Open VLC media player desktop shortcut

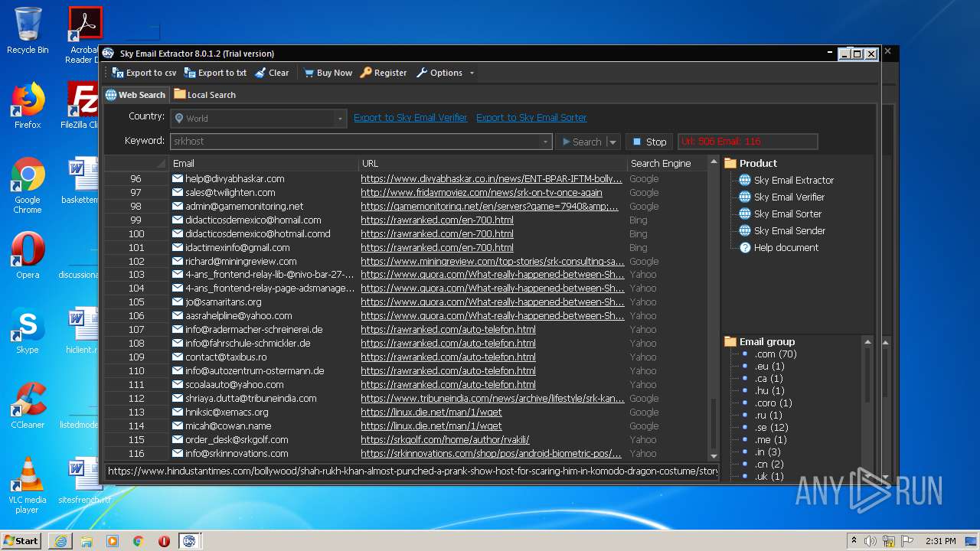click(x=28, y=485)
